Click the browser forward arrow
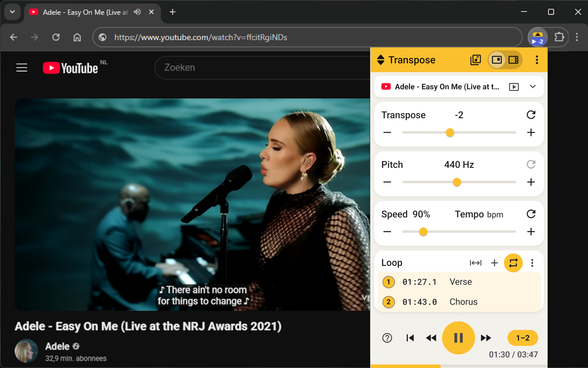This screenshot has height=368, width=588. (35, 37)
